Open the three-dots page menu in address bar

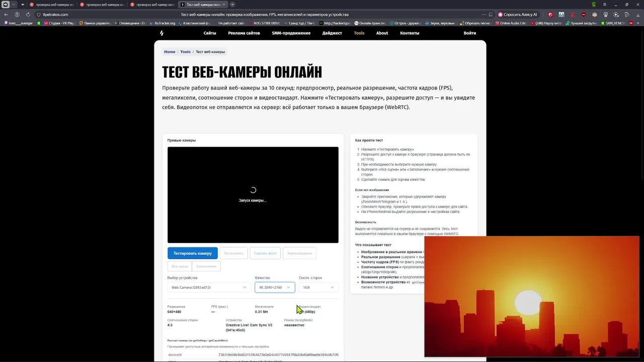point(484,15)
